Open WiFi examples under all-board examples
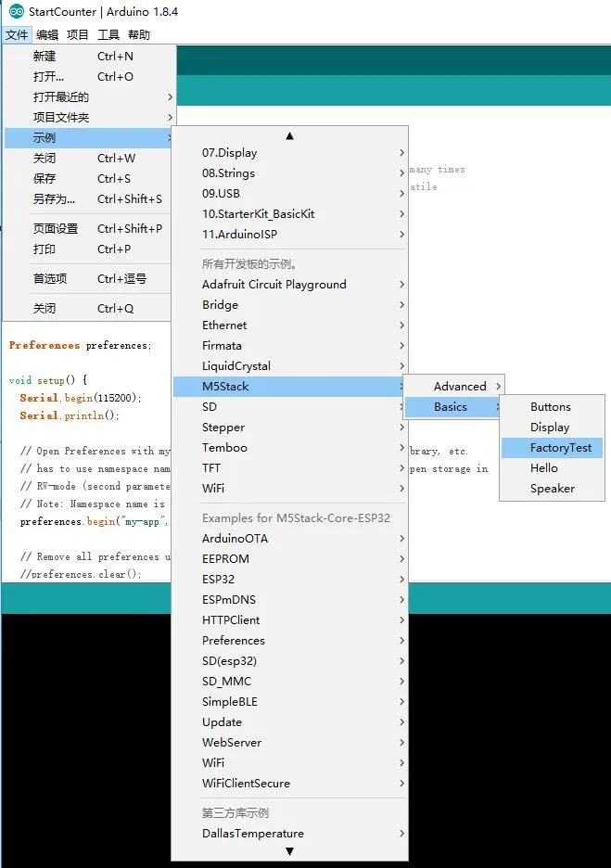This screenshot has width=611, height=868. pyautogui.click(x=289, y=488)
